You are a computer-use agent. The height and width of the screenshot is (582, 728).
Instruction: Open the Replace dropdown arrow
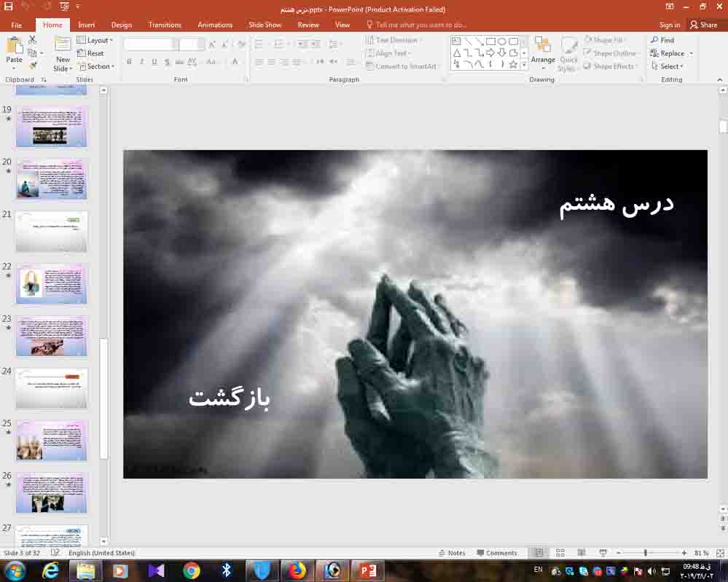pyautogui.click(x=692, y=53)
